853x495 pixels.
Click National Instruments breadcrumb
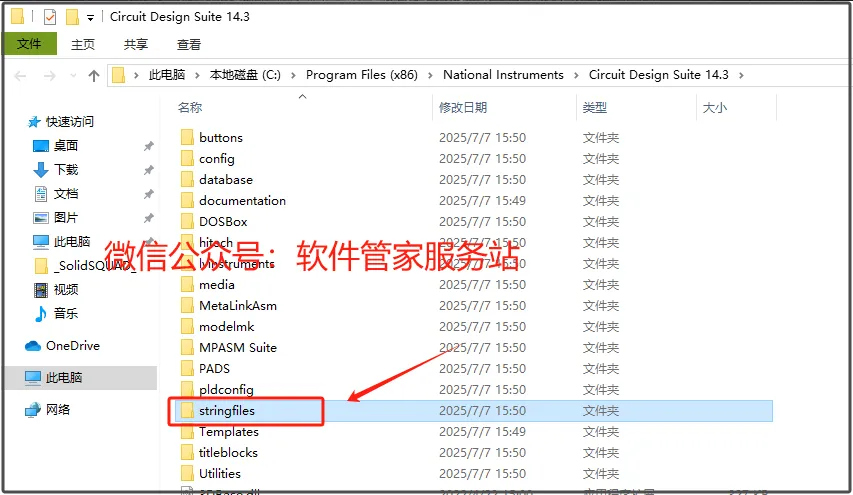point(503,75)
